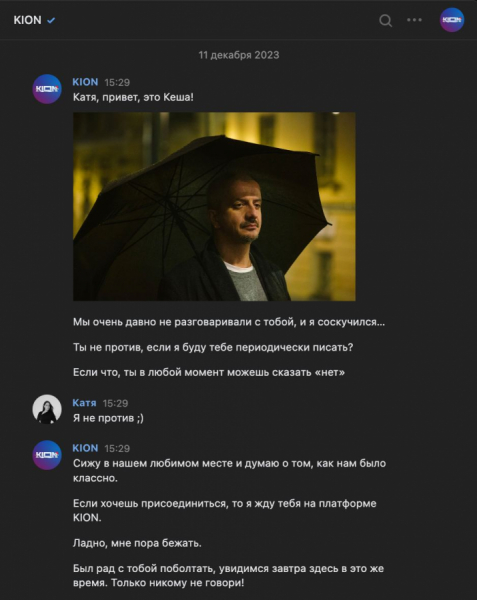
Task: Click the timestamp of the last KION message
Action: tap(117, 448)
